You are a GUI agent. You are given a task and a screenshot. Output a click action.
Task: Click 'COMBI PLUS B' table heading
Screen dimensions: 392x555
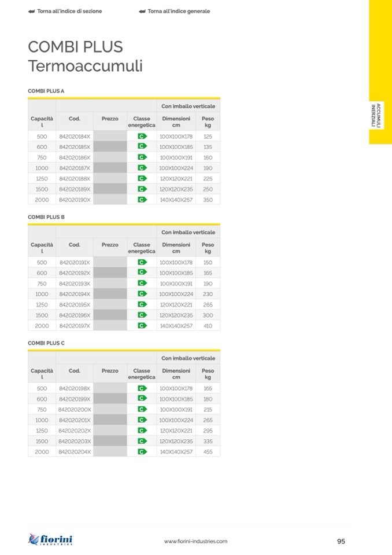[46, 217]
